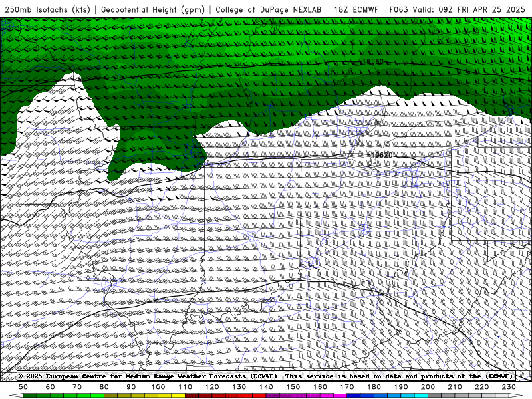The width and height of the screenshot is (532, 399).
Task: Click the 10620 height contour label
Action: tap(382, 155)
